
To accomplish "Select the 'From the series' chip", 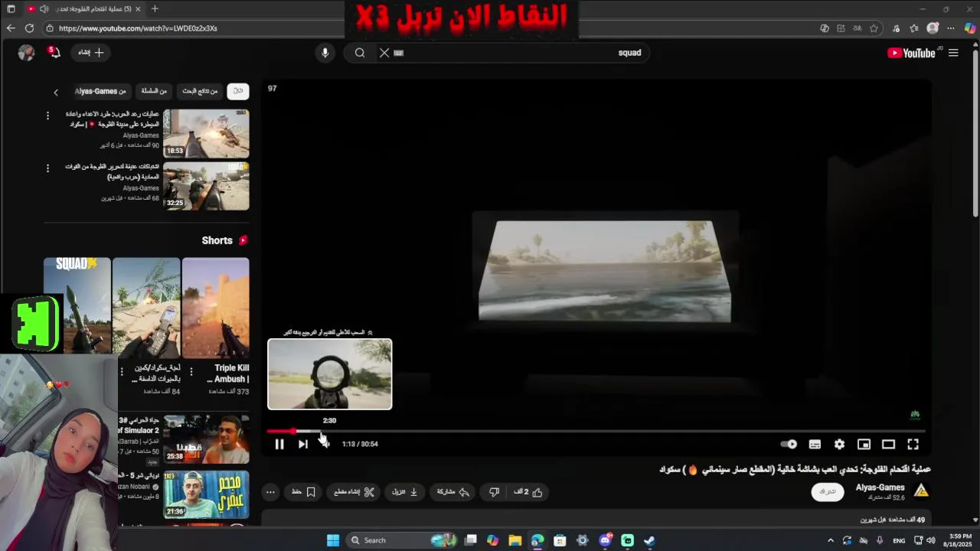I will (x=154, y=91).
